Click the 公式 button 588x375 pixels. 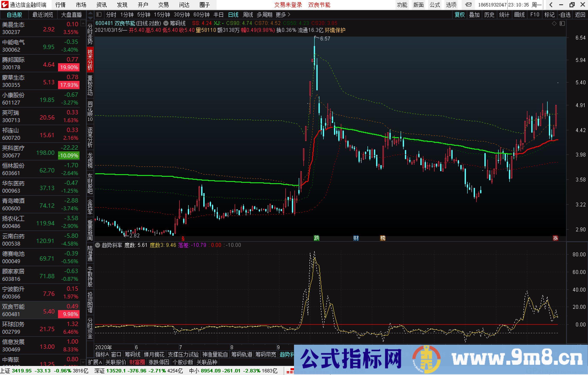[435, 5]
